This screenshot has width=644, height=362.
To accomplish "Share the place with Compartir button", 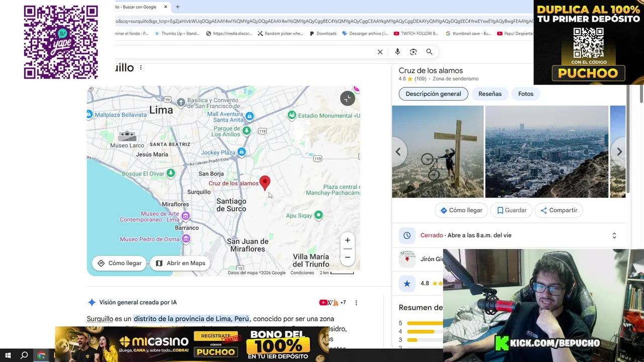I will click(x=558, y=210).
